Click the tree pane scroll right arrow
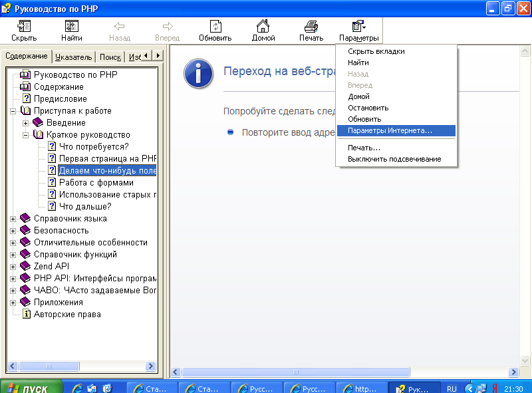Screen dimensions: 532x393 pyautogui.click(x=151, y=366)
